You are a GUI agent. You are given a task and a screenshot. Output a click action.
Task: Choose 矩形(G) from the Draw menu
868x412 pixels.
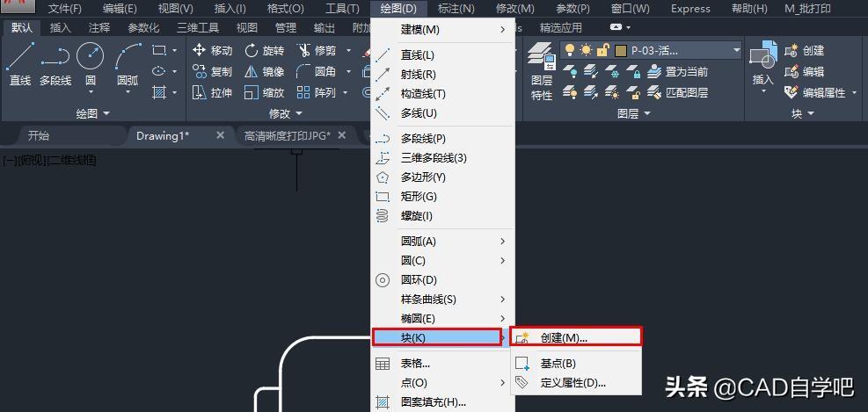(442, 196)
